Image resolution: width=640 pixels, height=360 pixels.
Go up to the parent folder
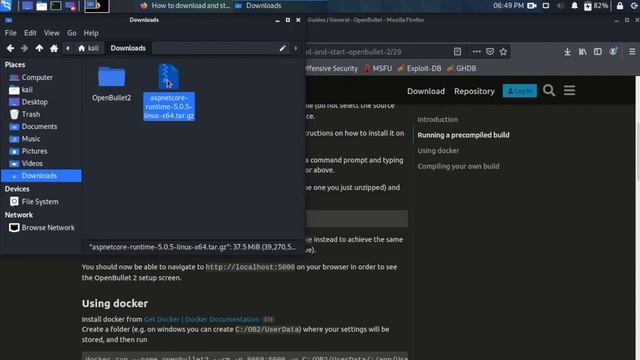pos(39,48)
